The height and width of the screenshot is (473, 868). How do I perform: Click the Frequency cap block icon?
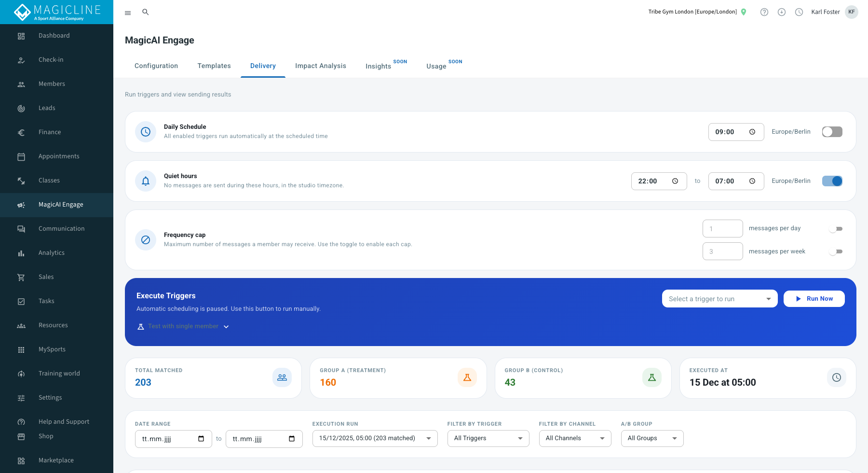[146, 240]
